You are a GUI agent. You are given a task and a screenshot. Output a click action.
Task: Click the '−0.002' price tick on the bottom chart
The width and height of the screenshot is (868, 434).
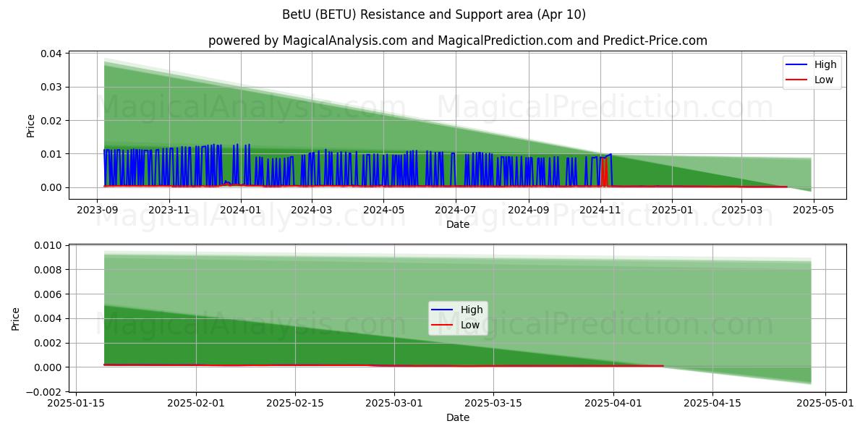click(45, 391)
